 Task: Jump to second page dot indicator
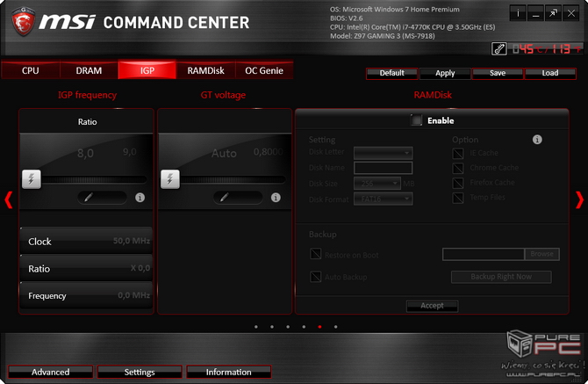click(x=272, y=327)
